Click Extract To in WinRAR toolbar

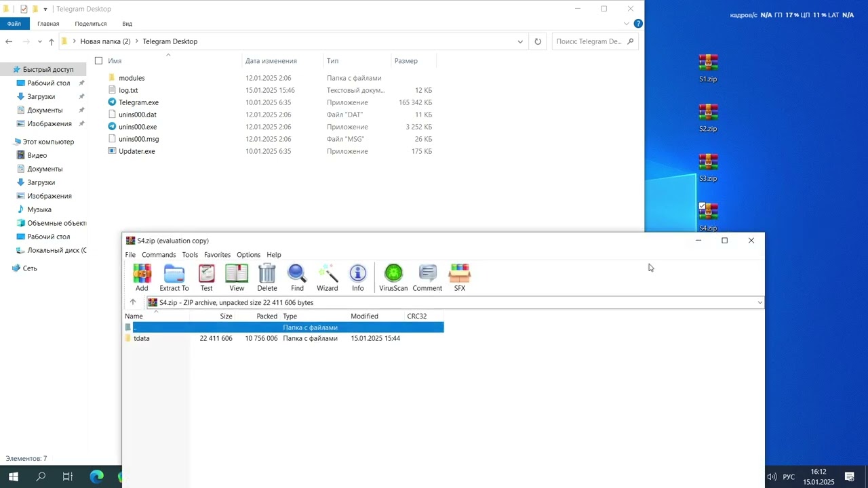[x=174, y=278]
